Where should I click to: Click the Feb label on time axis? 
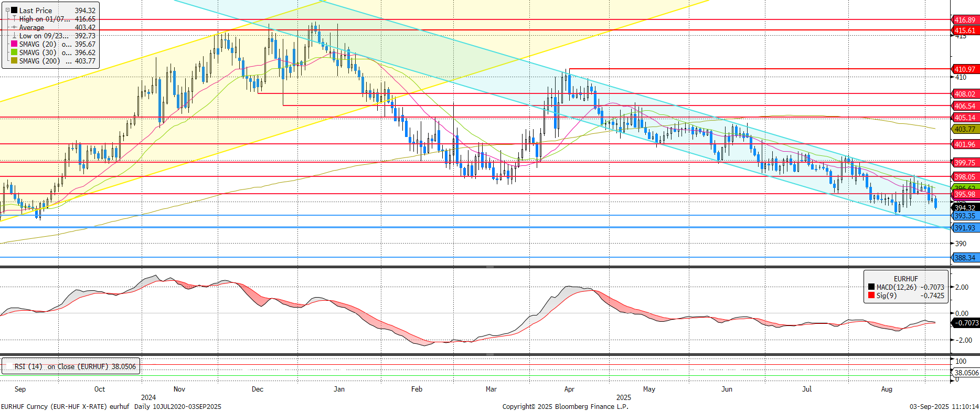(417, 389)
